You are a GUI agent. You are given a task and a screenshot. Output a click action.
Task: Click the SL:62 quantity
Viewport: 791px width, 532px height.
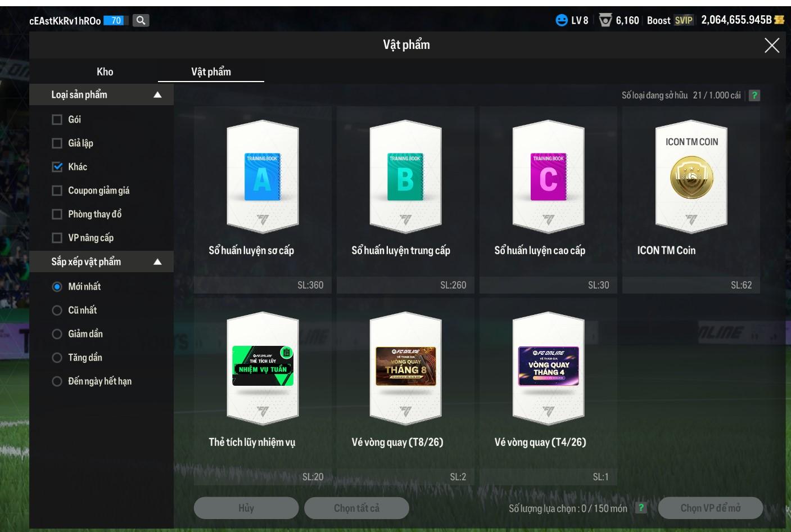tap(742, 285)
